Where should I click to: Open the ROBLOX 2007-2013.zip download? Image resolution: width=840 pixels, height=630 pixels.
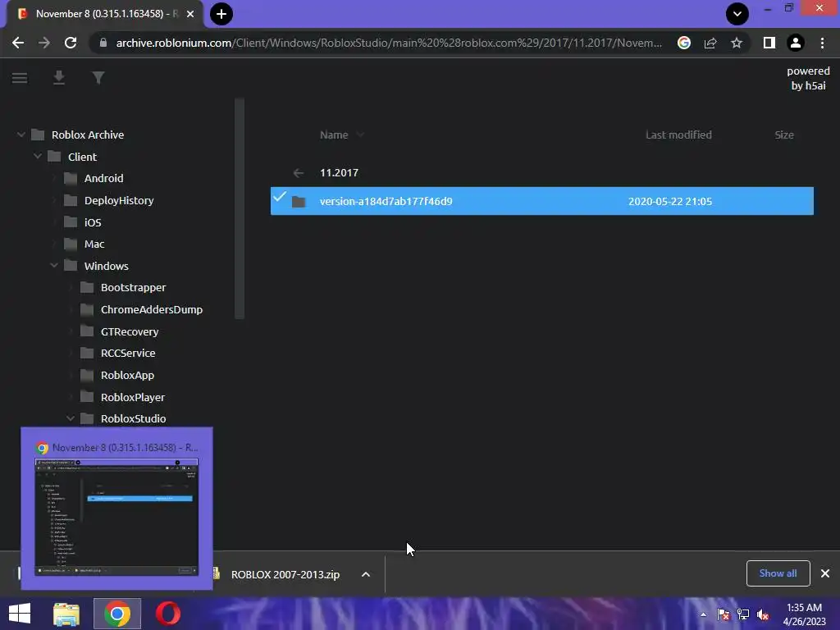pos(285,574)
